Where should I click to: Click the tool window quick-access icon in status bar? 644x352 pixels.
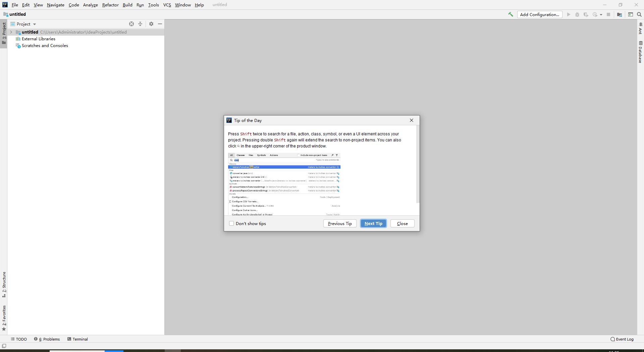(4, 346)
